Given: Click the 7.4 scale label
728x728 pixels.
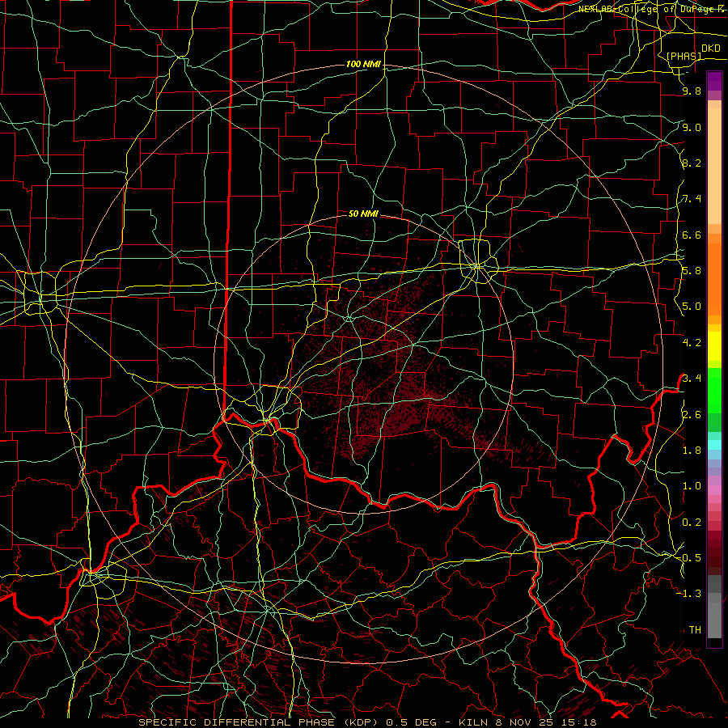Looking at the screenshot, I should click(x=692, y=199).
